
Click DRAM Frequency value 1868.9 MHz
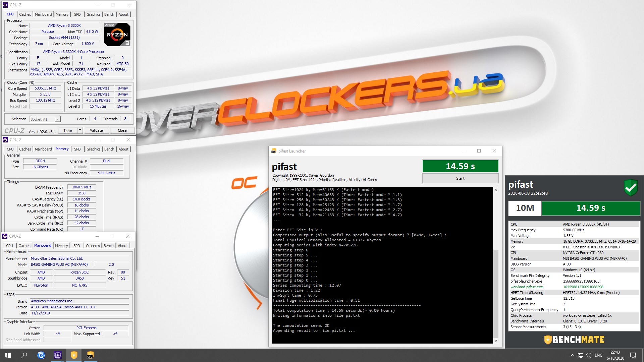[82, 187]
